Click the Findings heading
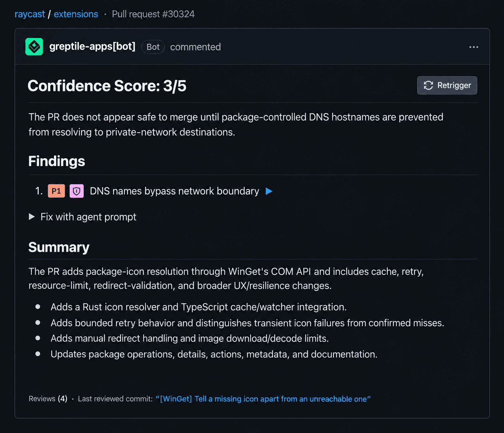The height and width of the screenshot is (433, 504). click(57, 161)
